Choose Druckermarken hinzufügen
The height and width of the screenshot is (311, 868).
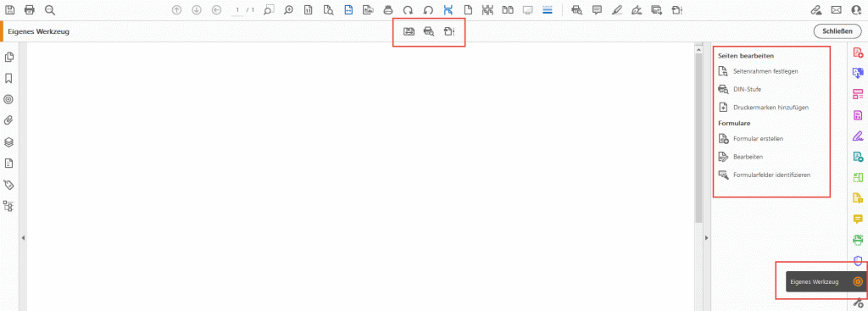pyautogui.click(x=766, y=107)
